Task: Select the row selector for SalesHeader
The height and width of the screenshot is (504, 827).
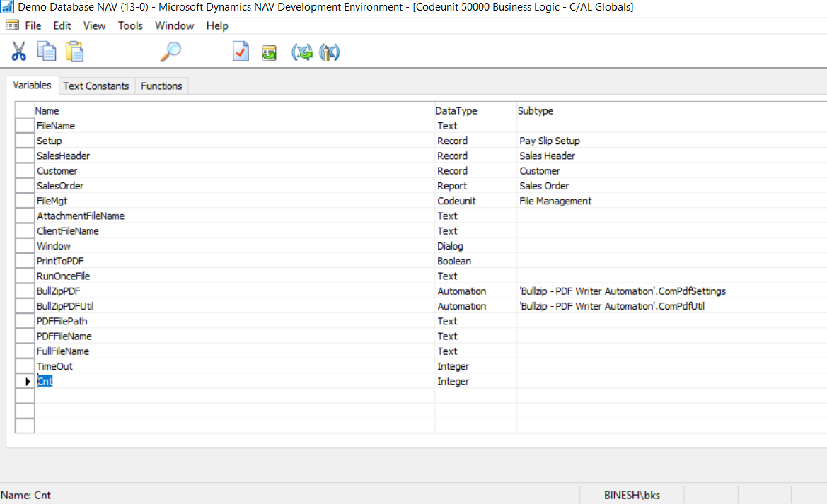Action: [25, 156]
